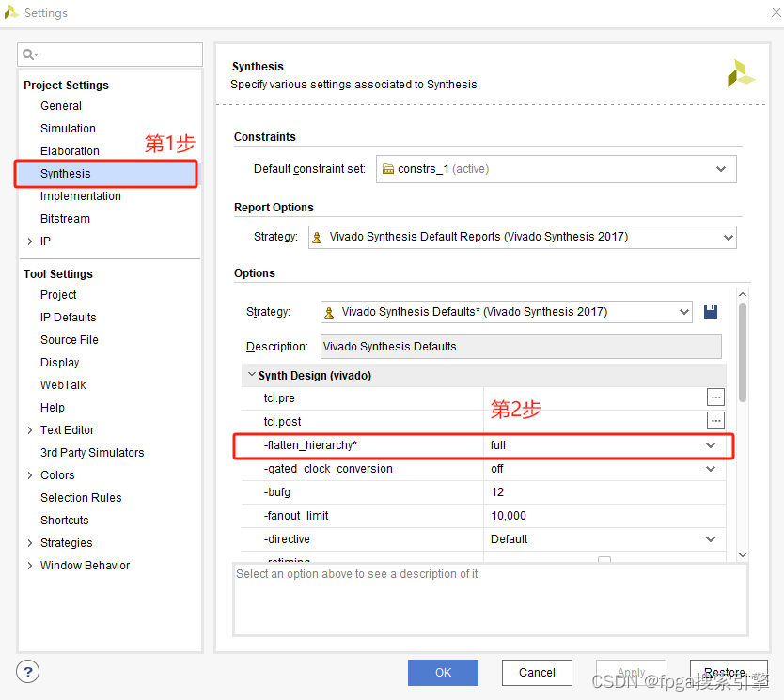The image size is (784, 700).
Task: Expand the Strategies node
Action: 30,542
